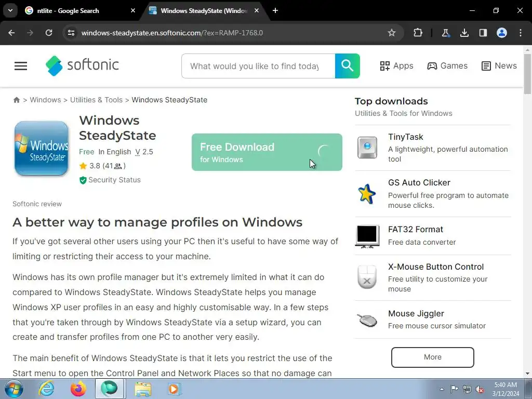Open the Windows breadcrumb link
Viewport: 532px width, 399px height.
point(46,100)
